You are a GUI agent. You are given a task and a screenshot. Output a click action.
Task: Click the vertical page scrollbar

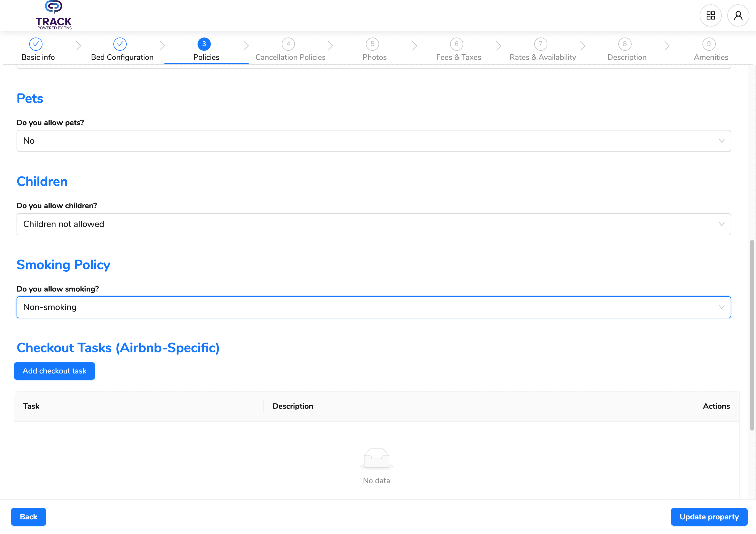pyautogui.click(x=752, y=335)
